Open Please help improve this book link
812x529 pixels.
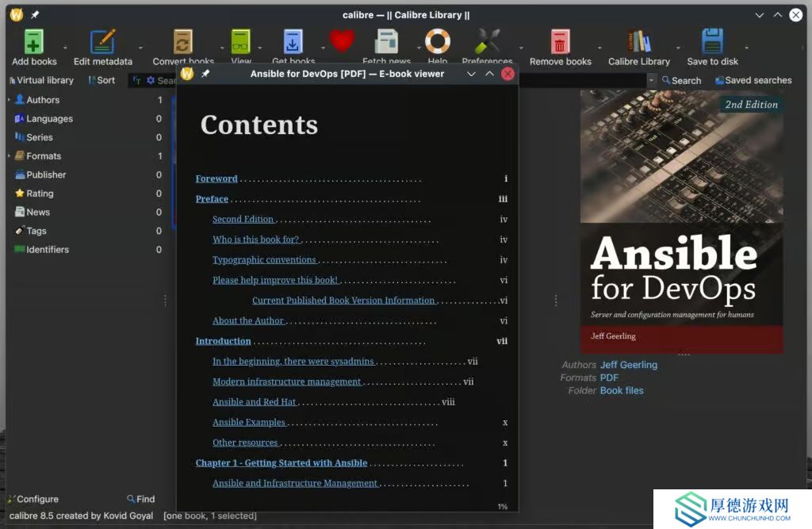[275, 280]
